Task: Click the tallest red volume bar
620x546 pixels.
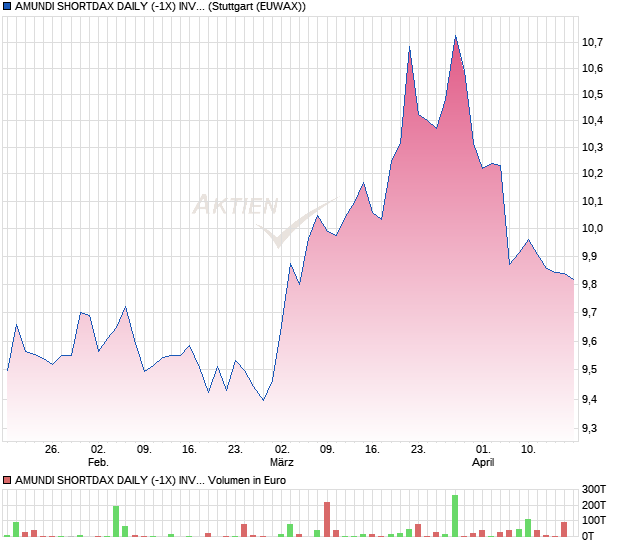Action: pyautogui.click(x=327, y=519)
